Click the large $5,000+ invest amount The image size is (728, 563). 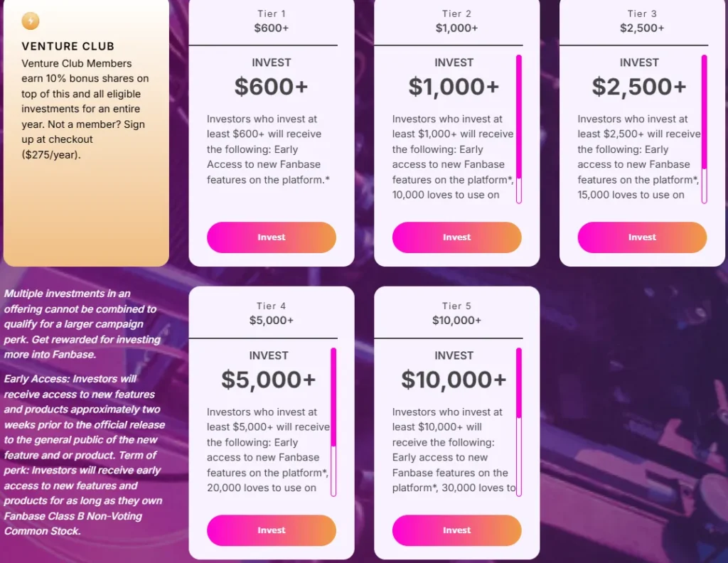[268, 380]
